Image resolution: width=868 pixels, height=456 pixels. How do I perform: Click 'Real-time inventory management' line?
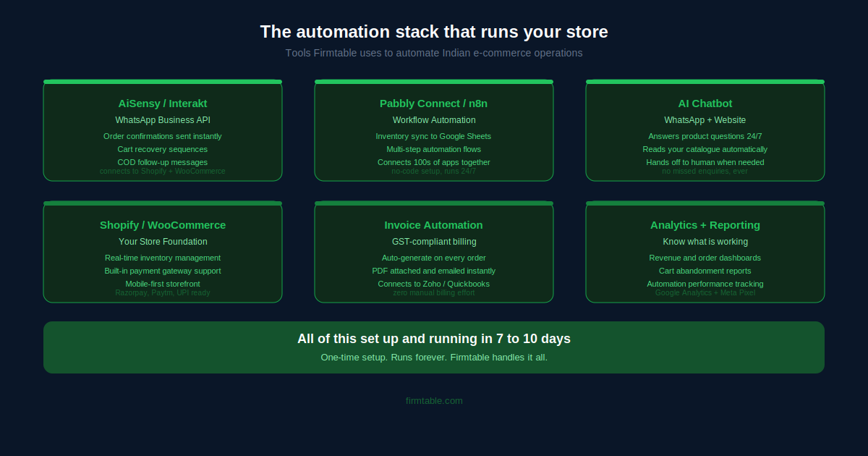point(163,258)
